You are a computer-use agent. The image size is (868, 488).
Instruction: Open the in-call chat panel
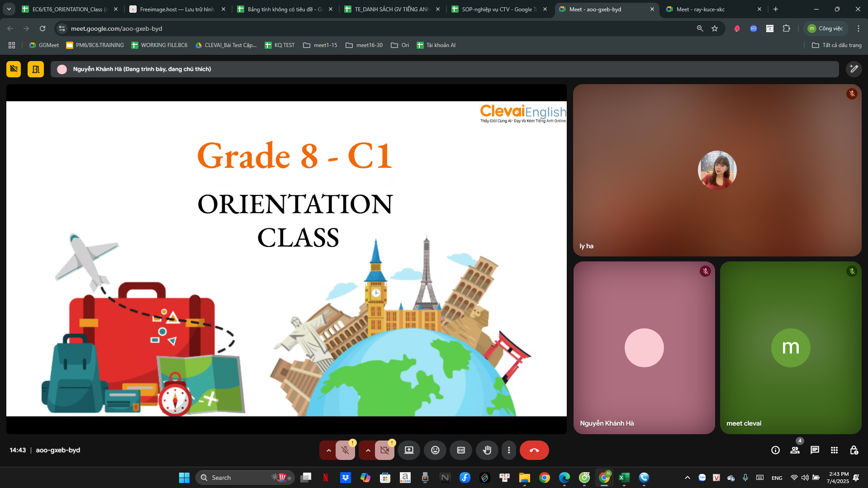click(x=815, y=450)
